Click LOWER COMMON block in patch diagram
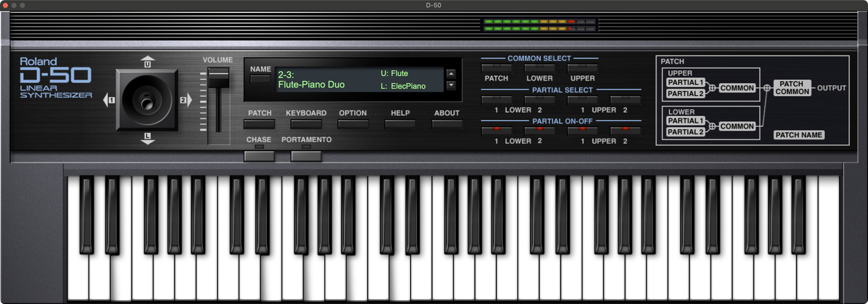The width and height of the screenshot is (868, 304). tap(737, 126)
